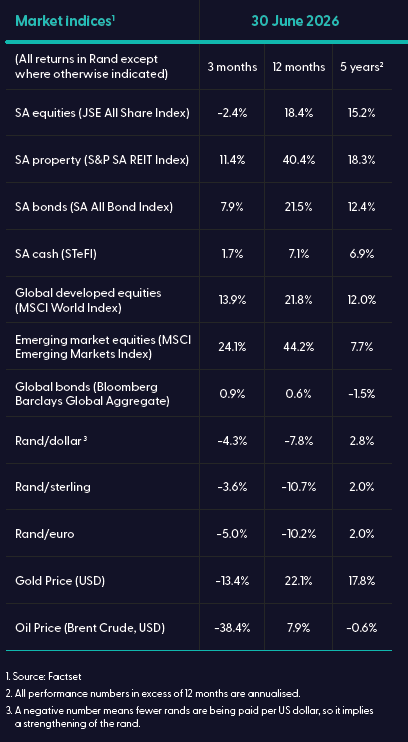The height and width of the screenshot is (742, 408).
Task: Click SA property 12 months value 40.4%
Action: click(299, 160)
